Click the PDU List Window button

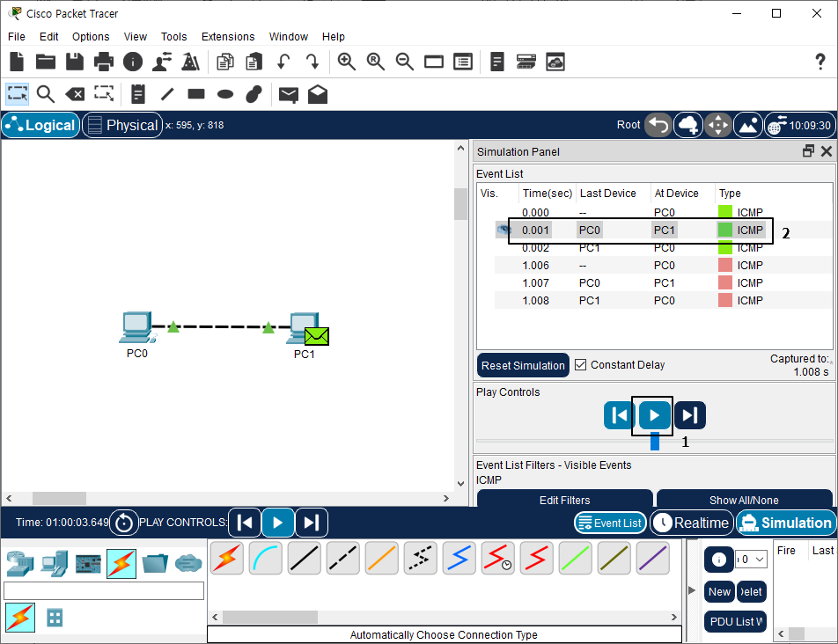point(735,622)
